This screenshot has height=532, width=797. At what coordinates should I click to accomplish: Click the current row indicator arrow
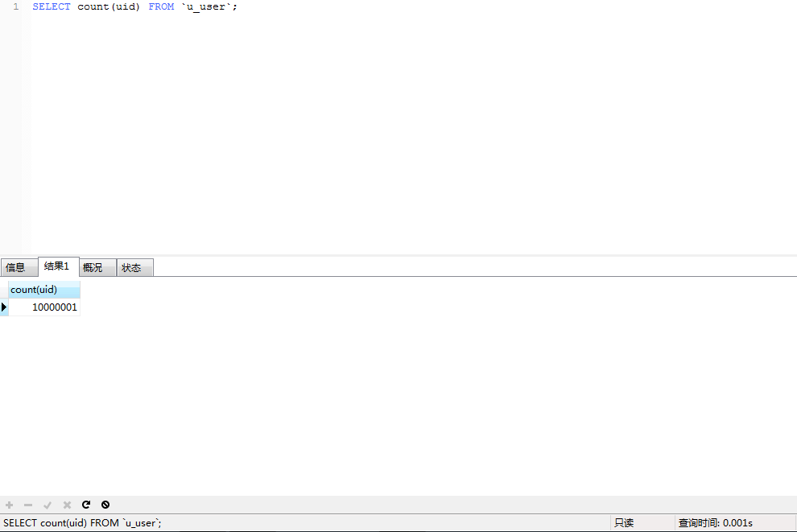click(4, 307)
